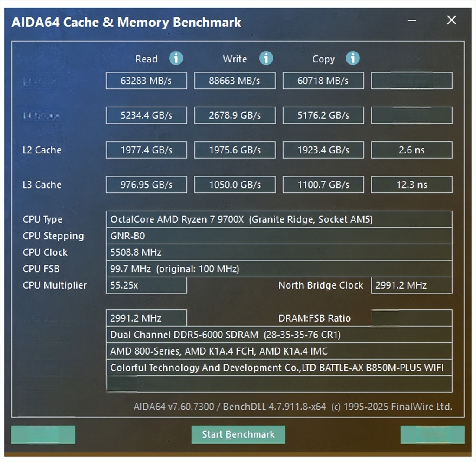Select the Dual Channel DDR5-6000 SDRAM line
This screenshot has width=476, height=462.
pyautogui.click(x=279, y=335)
